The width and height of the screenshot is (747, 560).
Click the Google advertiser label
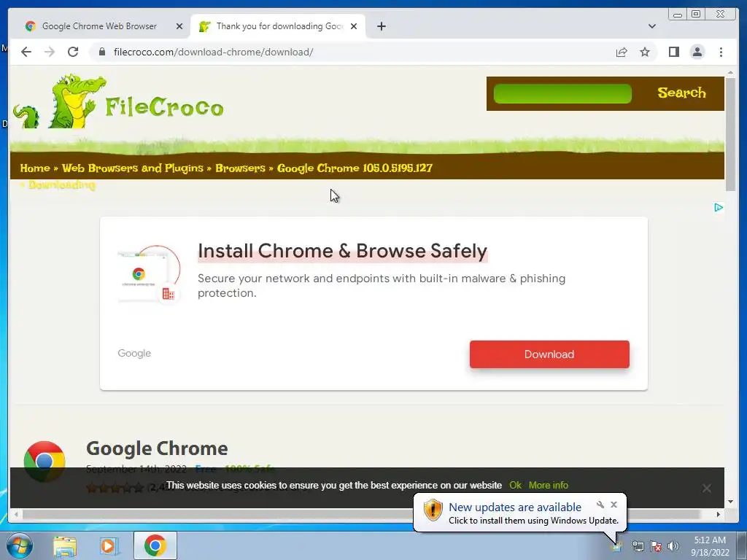[134, 354]
